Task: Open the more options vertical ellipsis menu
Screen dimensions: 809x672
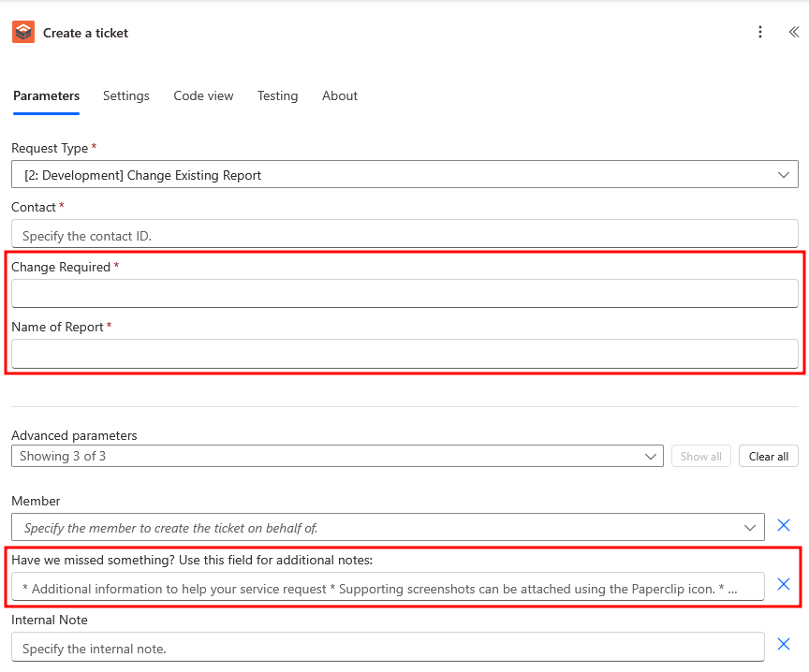Action: point(760,33)
